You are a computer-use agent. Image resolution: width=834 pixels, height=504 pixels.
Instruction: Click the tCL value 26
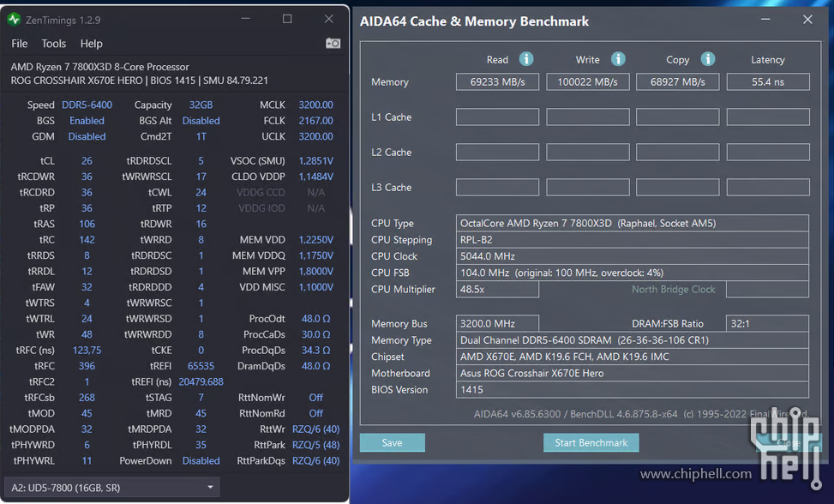click(87, 160)
